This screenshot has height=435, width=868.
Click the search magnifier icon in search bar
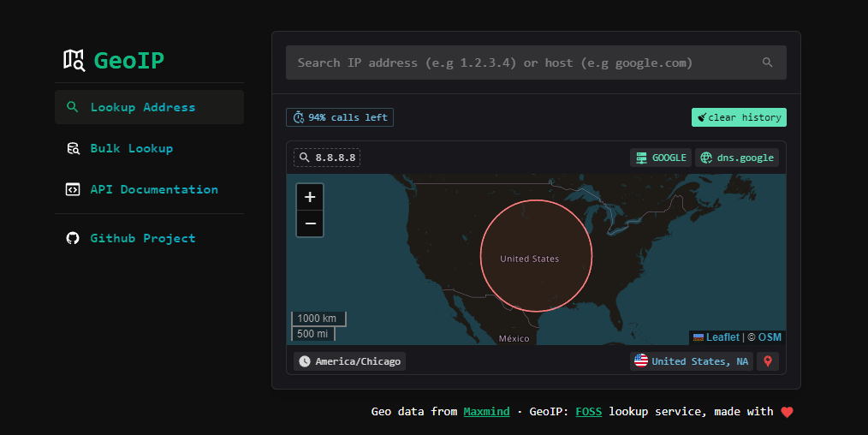coord(767,63)
